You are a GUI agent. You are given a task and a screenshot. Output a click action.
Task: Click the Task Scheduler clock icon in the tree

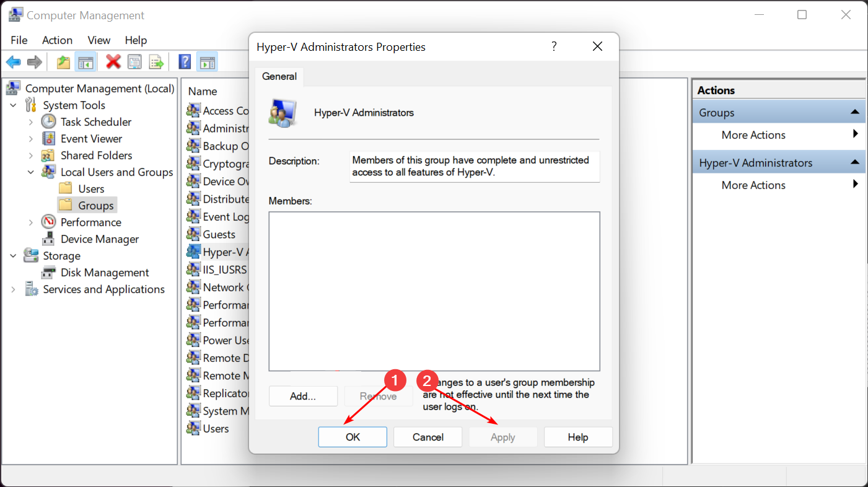[48, 122]
